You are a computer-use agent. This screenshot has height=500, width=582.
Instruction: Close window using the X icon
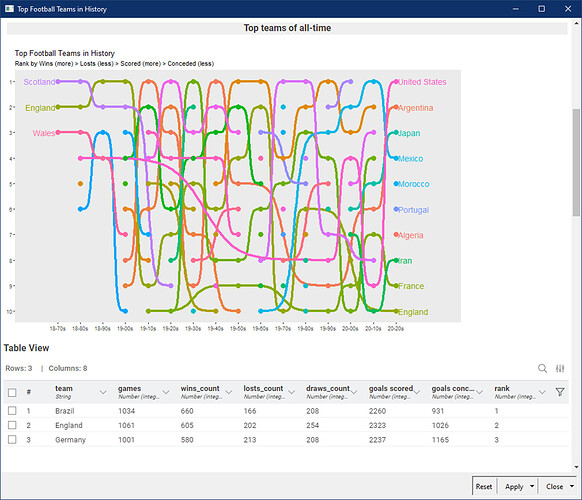(x=568, y=9)
